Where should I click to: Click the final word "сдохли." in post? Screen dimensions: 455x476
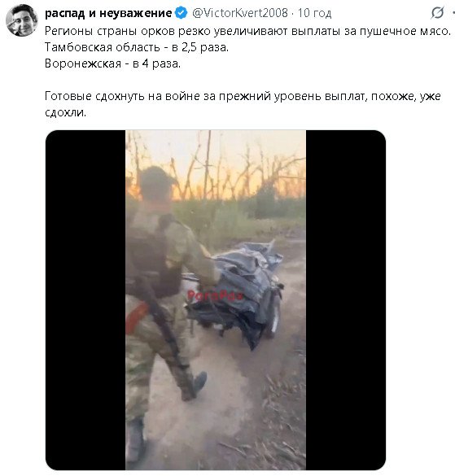pos(66,112)
